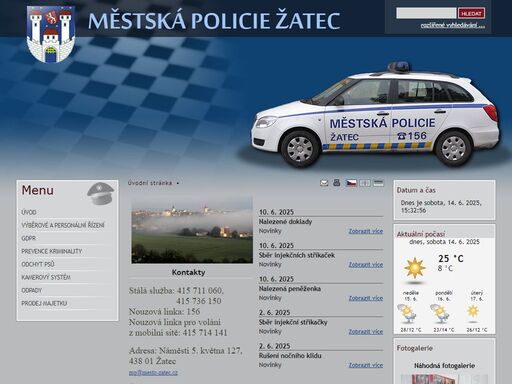
Task: Click the 25 °C temperature reading
Action: 451,258
